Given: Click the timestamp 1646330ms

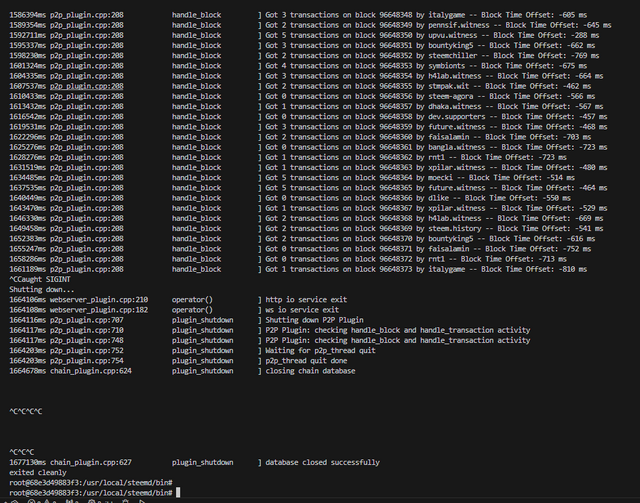Looking at the screenshot, I should (x=28, y=218).
